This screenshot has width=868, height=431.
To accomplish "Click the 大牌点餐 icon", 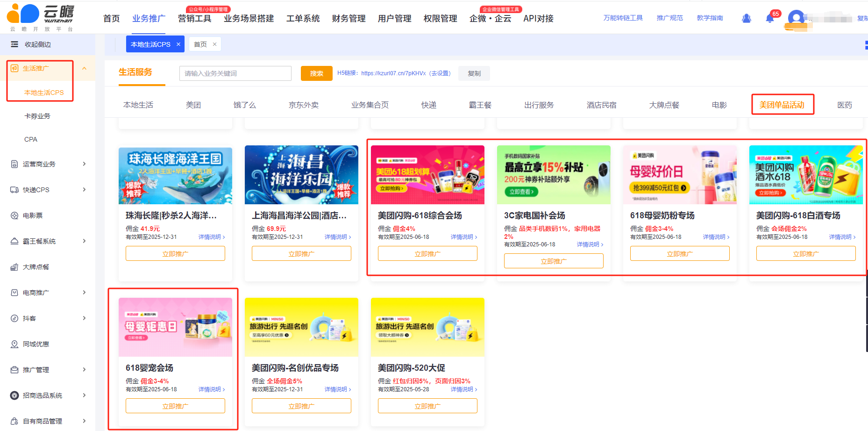I will click(14, 267).
